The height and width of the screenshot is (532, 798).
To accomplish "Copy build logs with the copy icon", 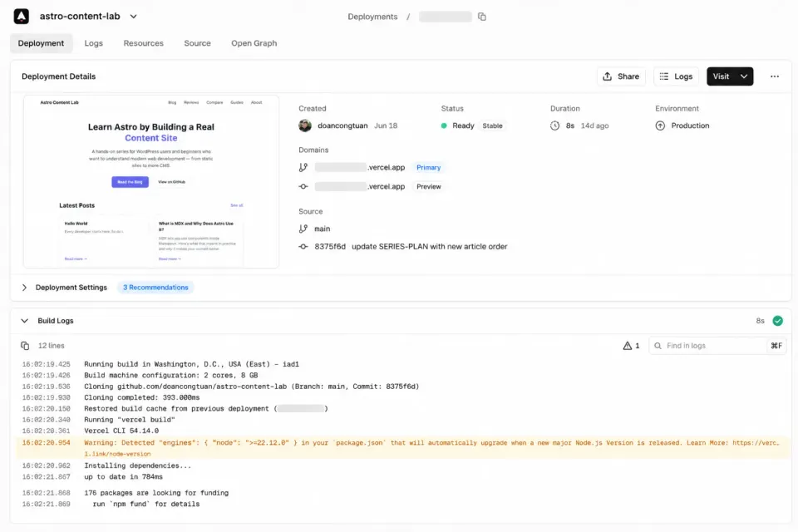I will click(x=25, y=346).
